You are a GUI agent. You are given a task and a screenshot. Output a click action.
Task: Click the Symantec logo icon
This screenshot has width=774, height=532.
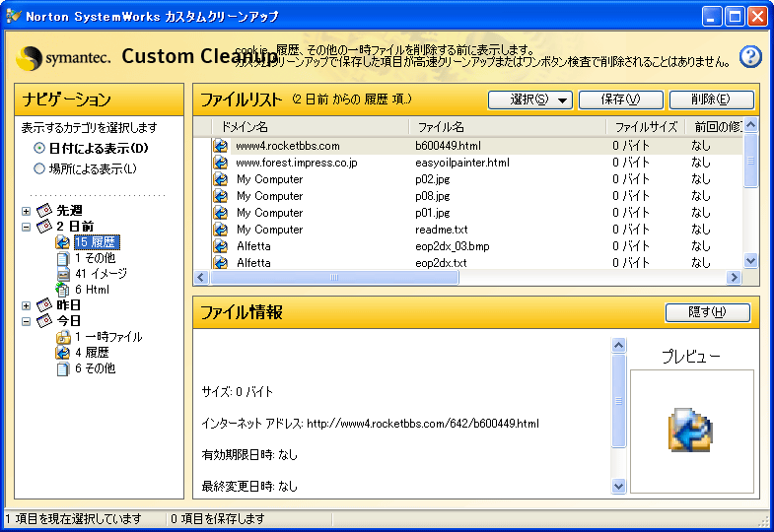[29, 58]
